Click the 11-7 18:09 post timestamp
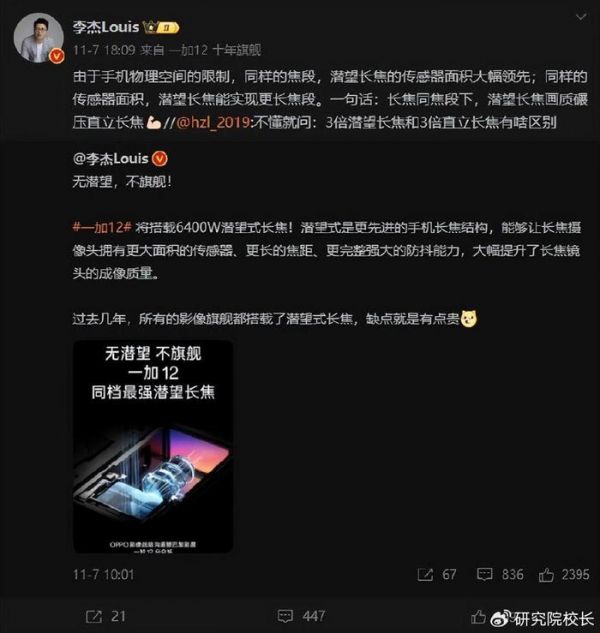This screenshot has height=633, width=600. point(104,50)
